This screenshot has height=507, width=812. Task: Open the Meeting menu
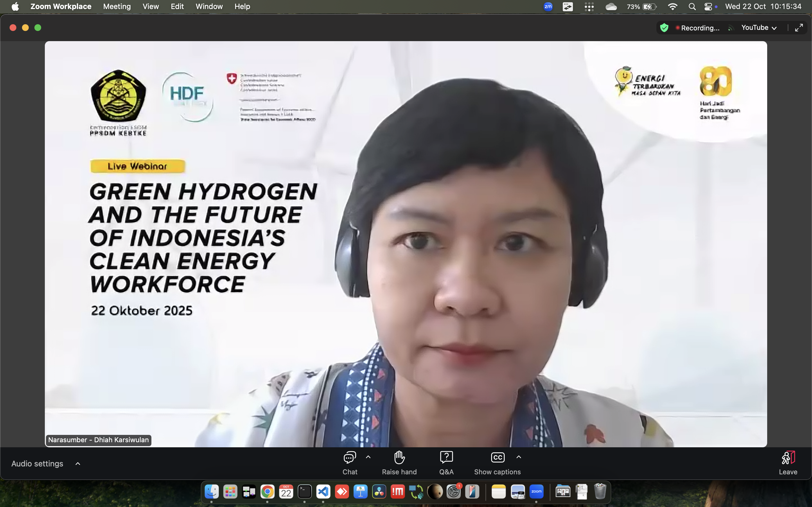(117, 7)
